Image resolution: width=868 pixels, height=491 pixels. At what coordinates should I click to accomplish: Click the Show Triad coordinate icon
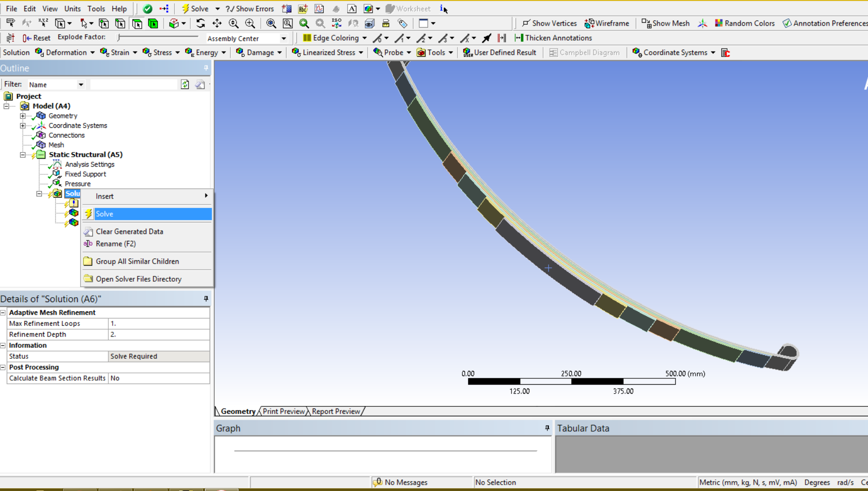[702, 23]
